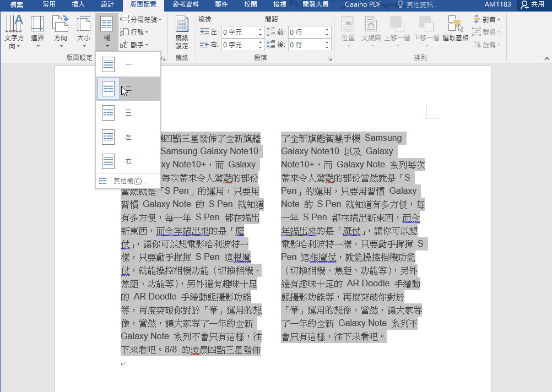The width and height of the screenshot is (552, 392).
Task: Open the 對齊 align dropdown
Action: (487, 19)
